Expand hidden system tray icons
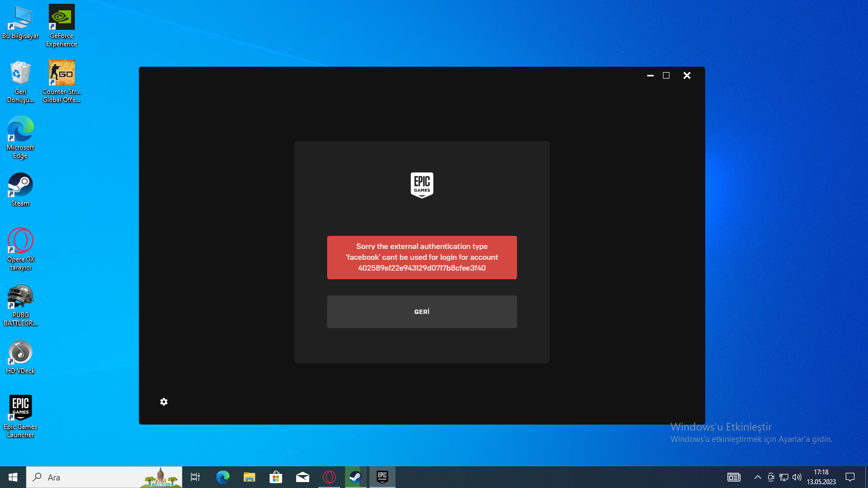Screen dimensions: 868x488 coord(758,477)
